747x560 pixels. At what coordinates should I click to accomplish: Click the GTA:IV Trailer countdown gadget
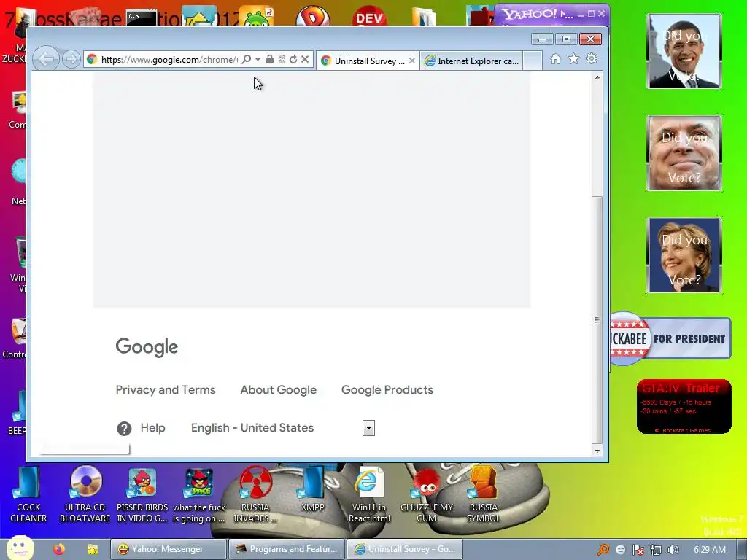pos(684,406)
